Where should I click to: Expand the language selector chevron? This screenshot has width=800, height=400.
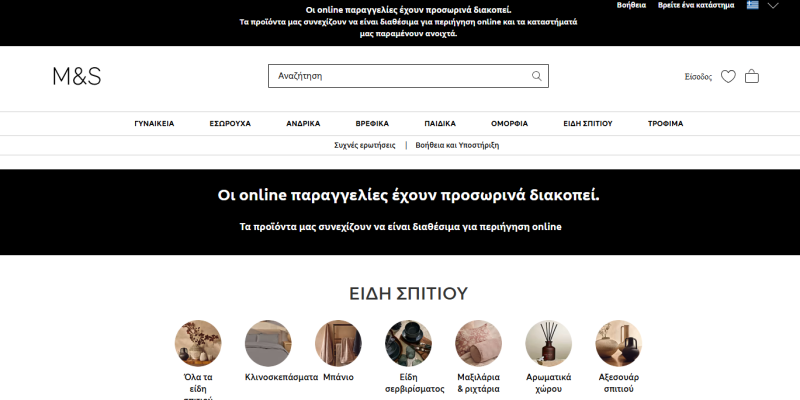point(772,5)
